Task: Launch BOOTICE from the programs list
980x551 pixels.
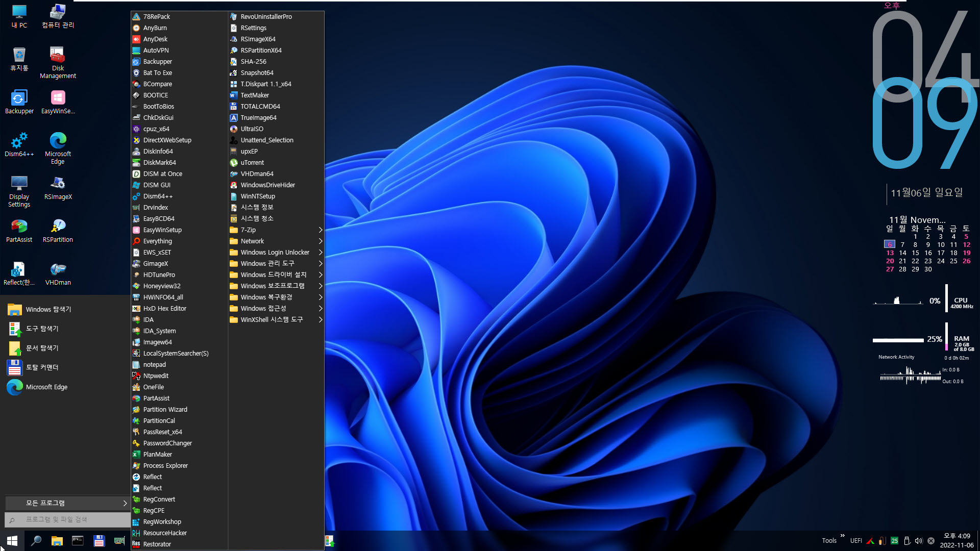Action: [179, 95]
